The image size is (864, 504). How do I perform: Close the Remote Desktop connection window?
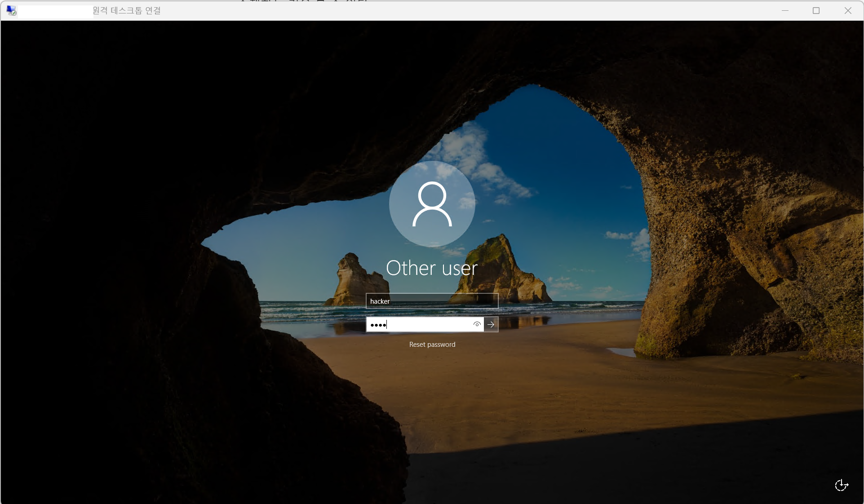point(847,10)
